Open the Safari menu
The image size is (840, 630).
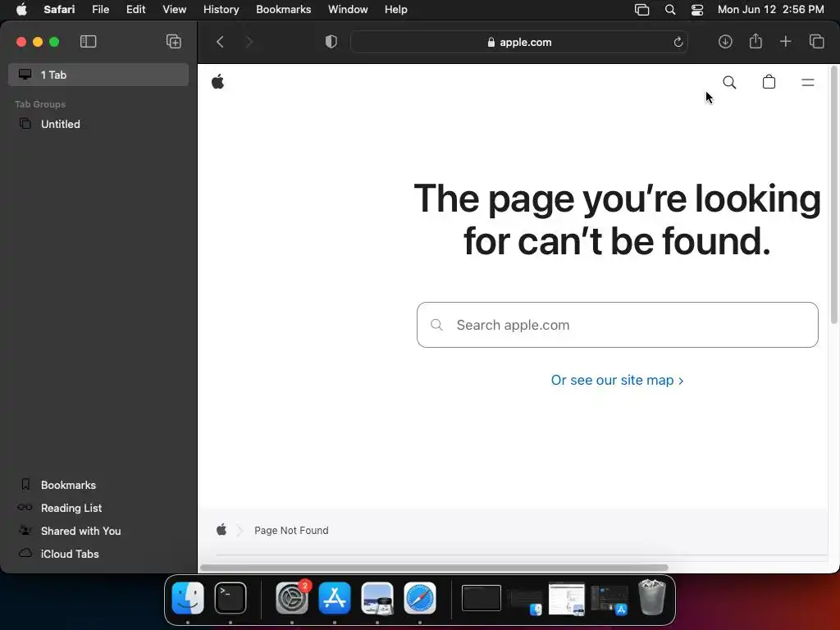click(59, 9)
